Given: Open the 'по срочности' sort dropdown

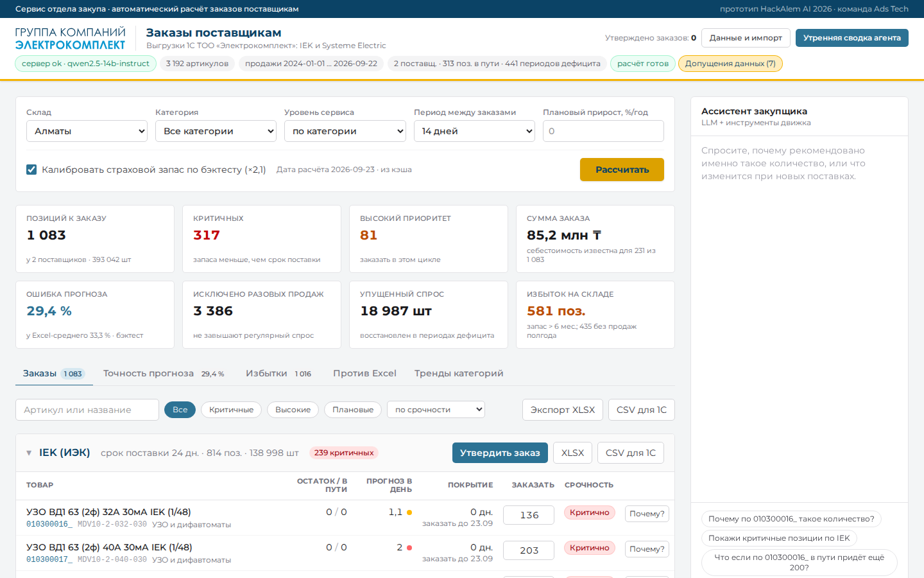Looking at the screenshot, I should 436,410.
